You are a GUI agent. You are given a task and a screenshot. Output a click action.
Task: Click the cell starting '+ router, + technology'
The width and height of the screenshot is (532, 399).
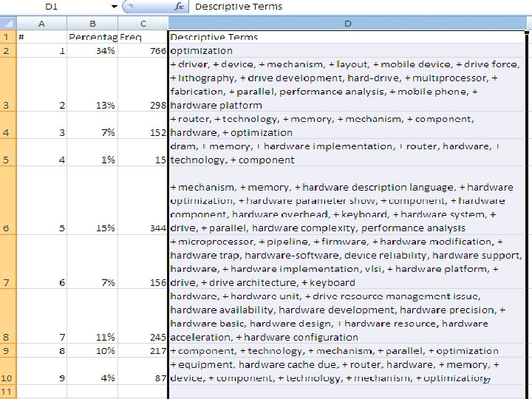click(347, 125)
